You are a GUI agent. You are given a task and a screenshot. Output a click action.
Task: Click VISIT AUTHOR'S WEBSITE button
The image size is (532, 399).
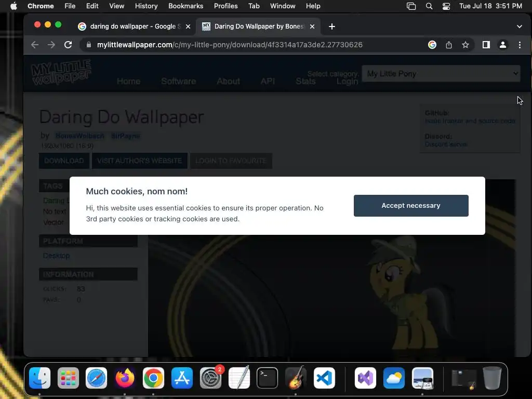(x=139, y=161)
